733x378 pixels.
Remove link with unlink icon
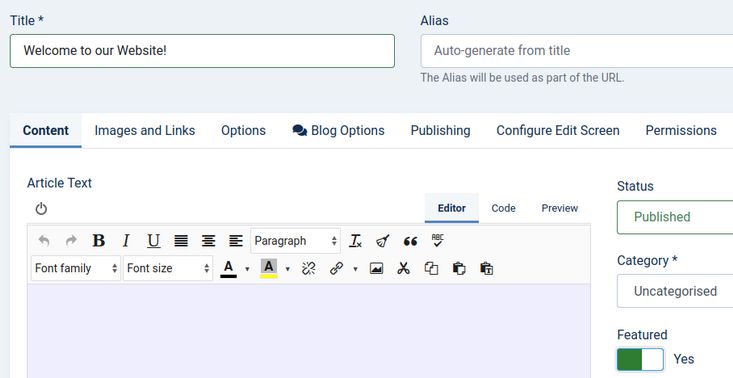tap(309, 268)
